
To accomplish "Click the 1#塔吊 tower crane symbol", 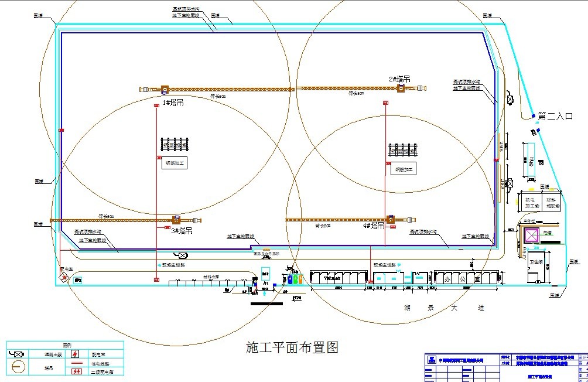I will [x=165, y=90].
